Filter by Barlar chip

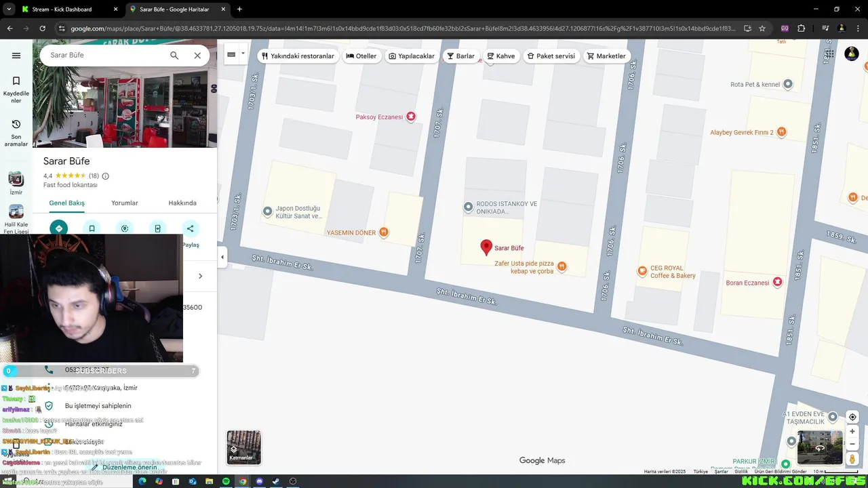tap(460, 56)
